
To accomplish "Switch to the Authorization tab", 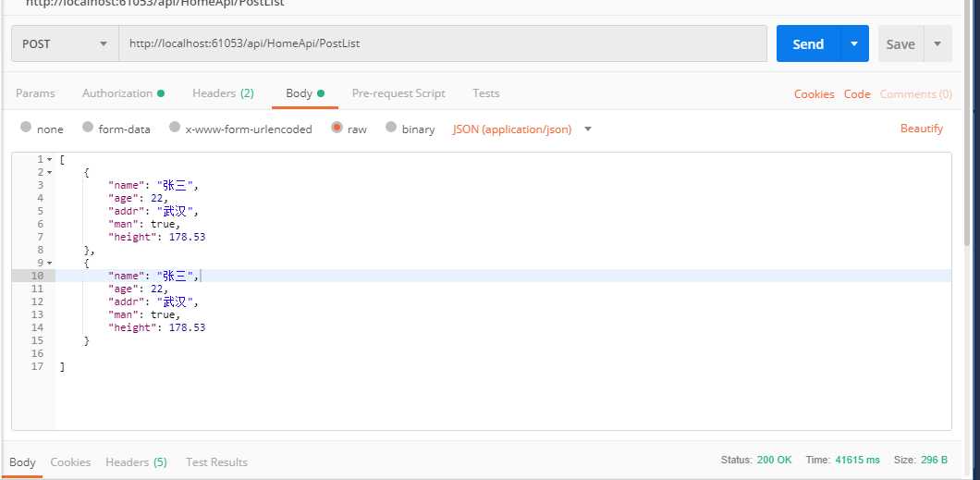I will pyautogui.click(x=123, y=93).
